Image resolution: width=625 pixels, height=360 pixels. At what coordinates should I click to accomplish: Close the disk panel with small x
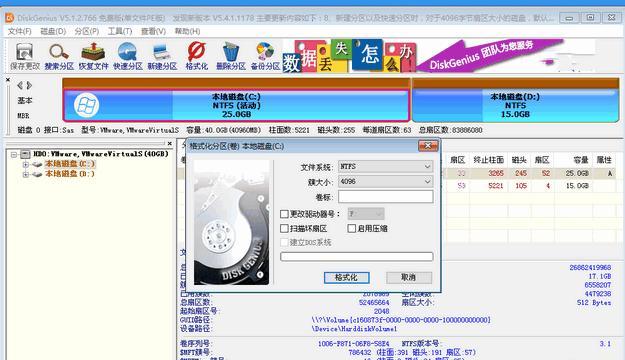pyautogui.click(x=8, y=80)
